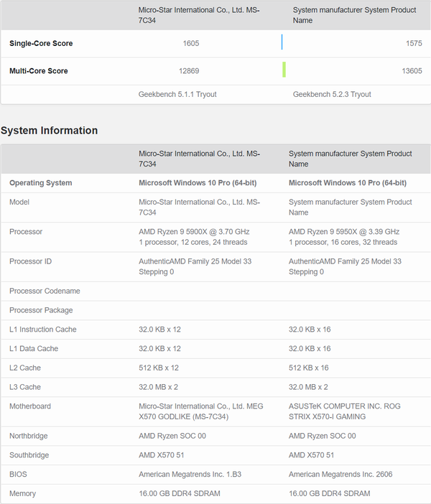
Task: Click the L1 Instruction Cache label
Action: [43, 330]
